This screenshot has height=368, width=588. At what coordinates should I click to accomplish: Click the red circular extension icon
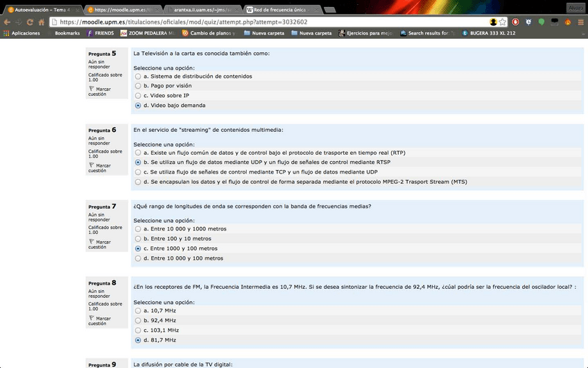[x=516, y=22]
